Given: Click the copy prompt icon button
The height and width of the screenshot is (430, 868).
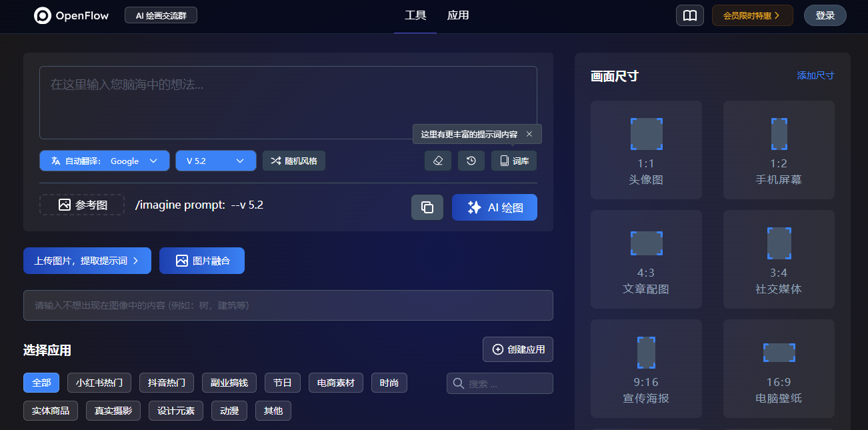Looking at the screenshot, I should point(427,207).
